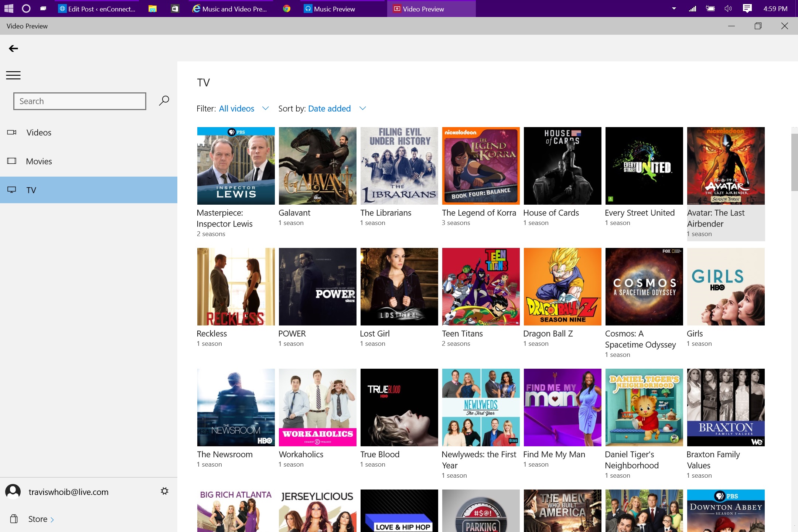The width and height of the screenshot is (798, 532).
Task: Open Daniel Tiger's Neighborhood poster
Action: pyautogui.click(x=644, y=407)
